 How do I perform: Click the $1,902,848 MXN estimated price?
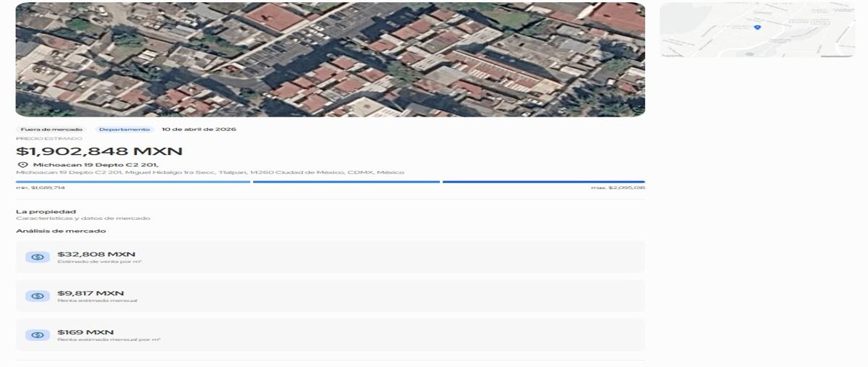pos(99,151)
